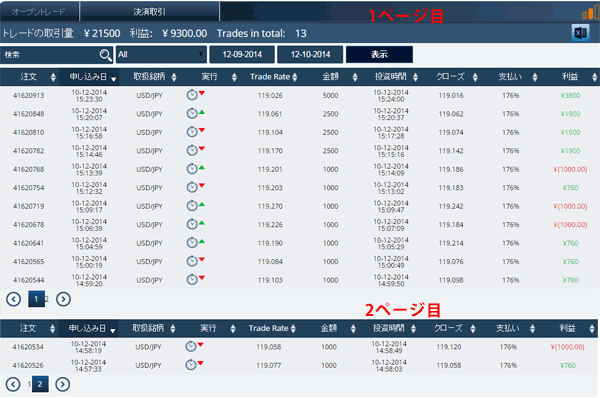Select page 1 in second pager
Screen dimensions: 600x398
[29, 384]
